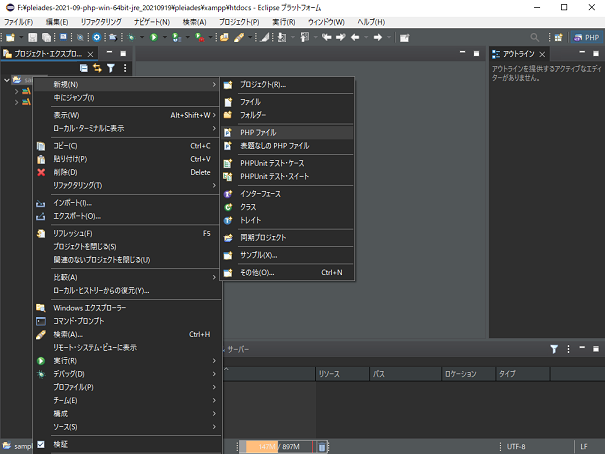
Task: Choose クラス in the New submenu
Action: (x=287, y=207)
